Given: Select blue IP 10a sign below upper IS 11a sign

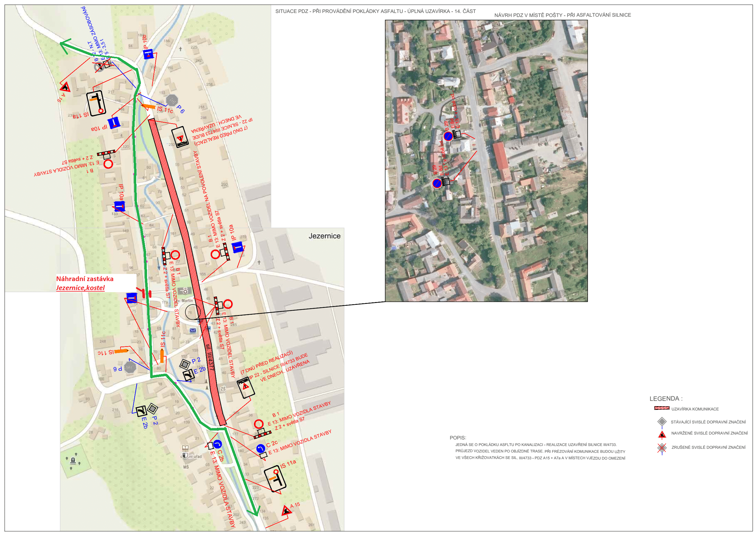Looking at the screenshot, I should tap(114, 123).
